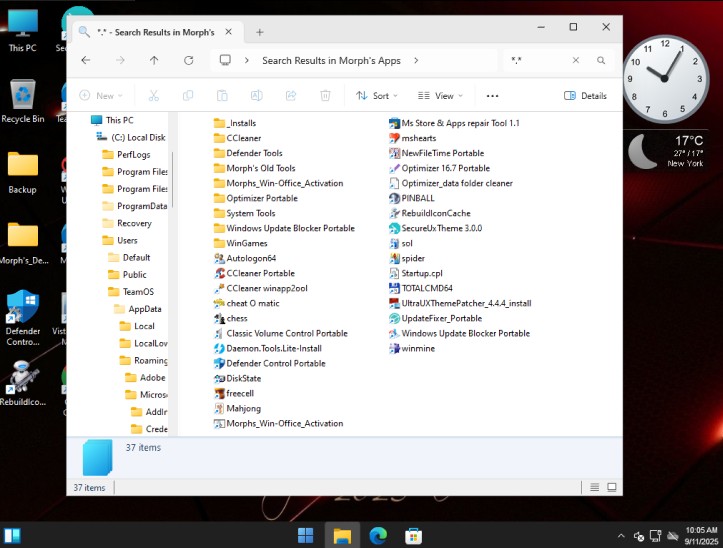Click the search magnifier button
723x548 pixels.
[601, 60]
